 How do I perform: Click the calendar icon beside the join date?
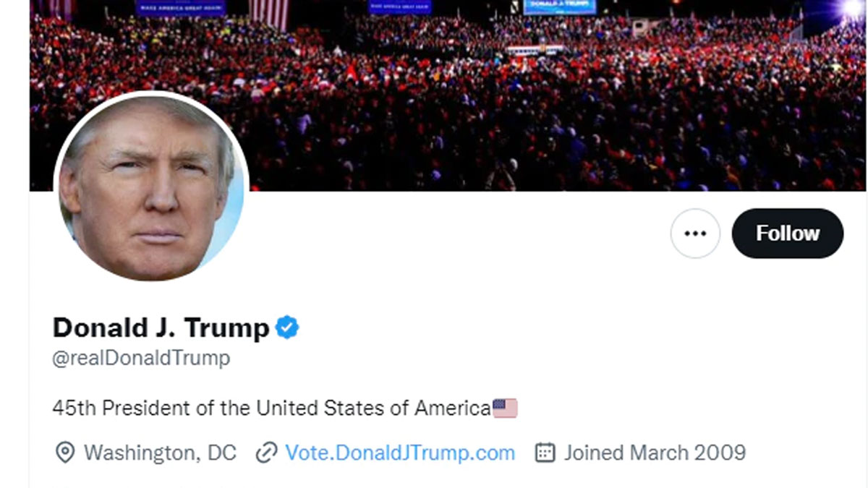[545, 453]
